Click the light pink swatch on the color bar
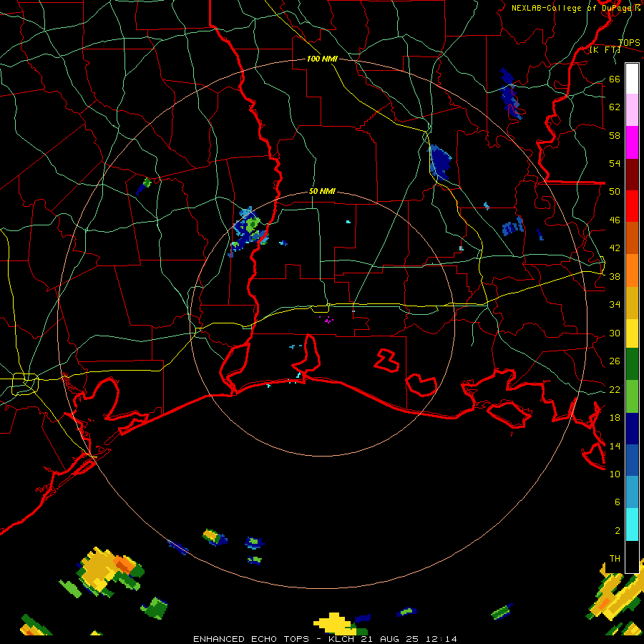This screenshot has width=644, height=644. 632,109
